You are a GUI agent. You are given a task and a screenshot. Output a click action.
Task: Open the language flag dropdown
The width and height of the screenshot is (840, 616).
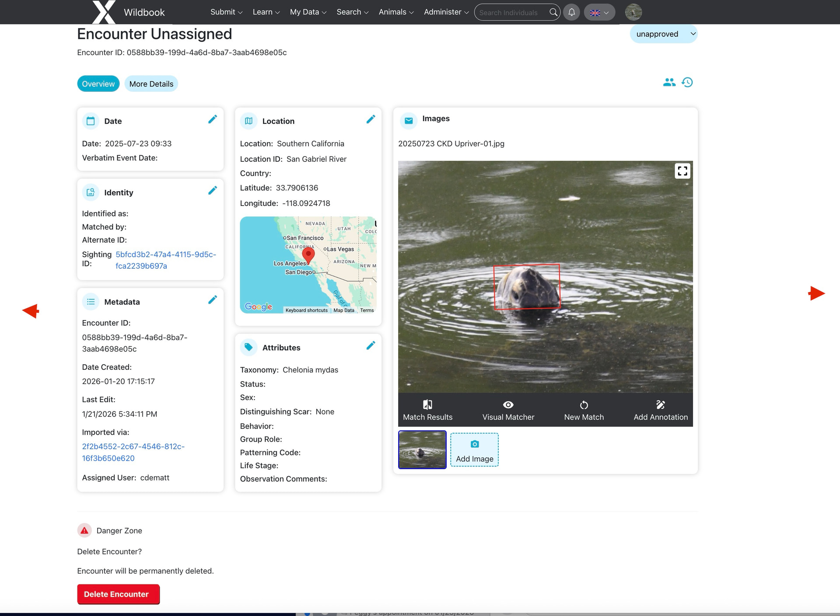[599, 12]
